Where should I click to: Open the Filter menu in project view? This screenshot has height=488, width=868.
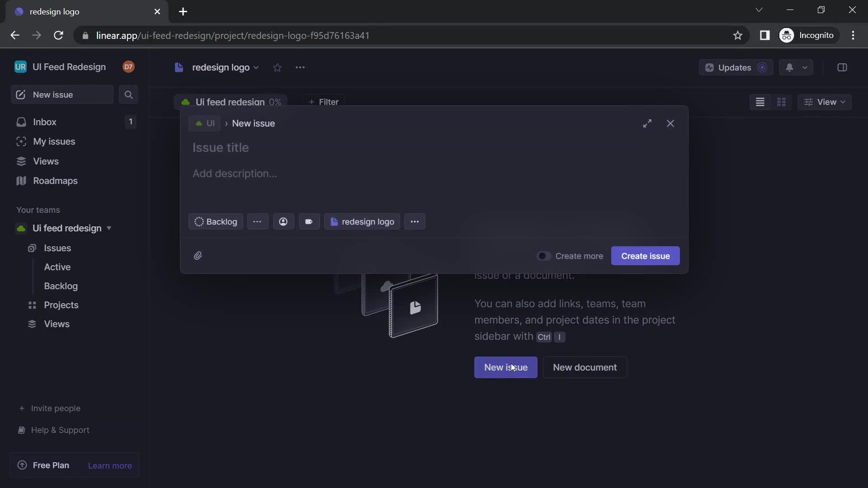pyautogui.click(x=324, y=101)
